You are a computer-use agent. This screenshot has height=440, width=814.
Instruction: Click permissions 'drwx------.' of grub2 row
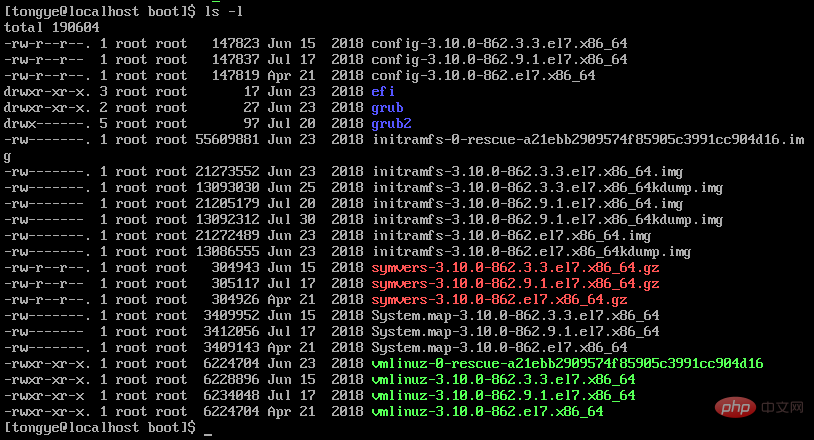(47, 123)
